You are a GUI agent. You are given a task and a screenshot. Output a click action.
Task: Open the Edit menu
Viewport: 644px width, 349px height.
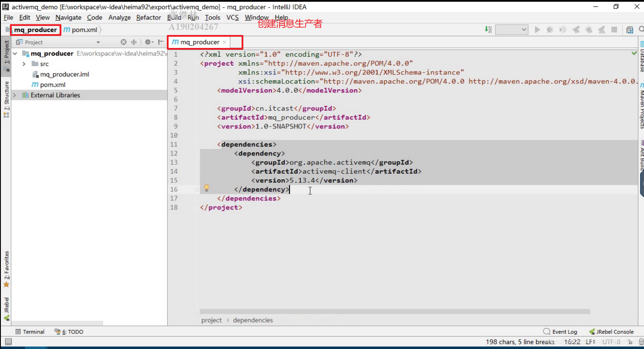[x=25, y=17]
